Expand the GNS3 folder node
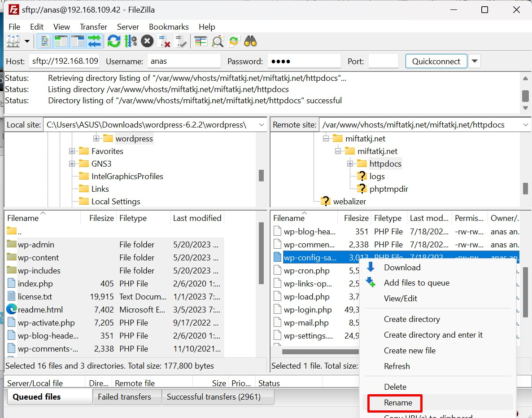The width and height of the screenshot is (532, 418). [x=72, y=164]
